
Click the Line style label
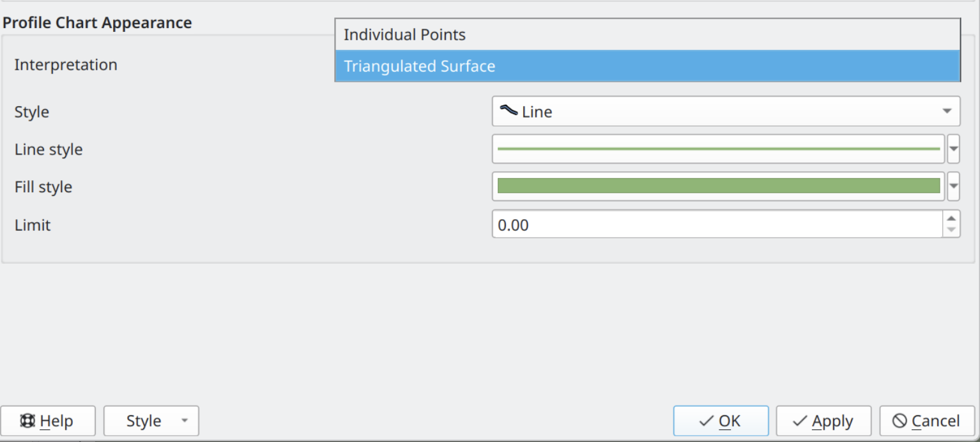(49, 149)
